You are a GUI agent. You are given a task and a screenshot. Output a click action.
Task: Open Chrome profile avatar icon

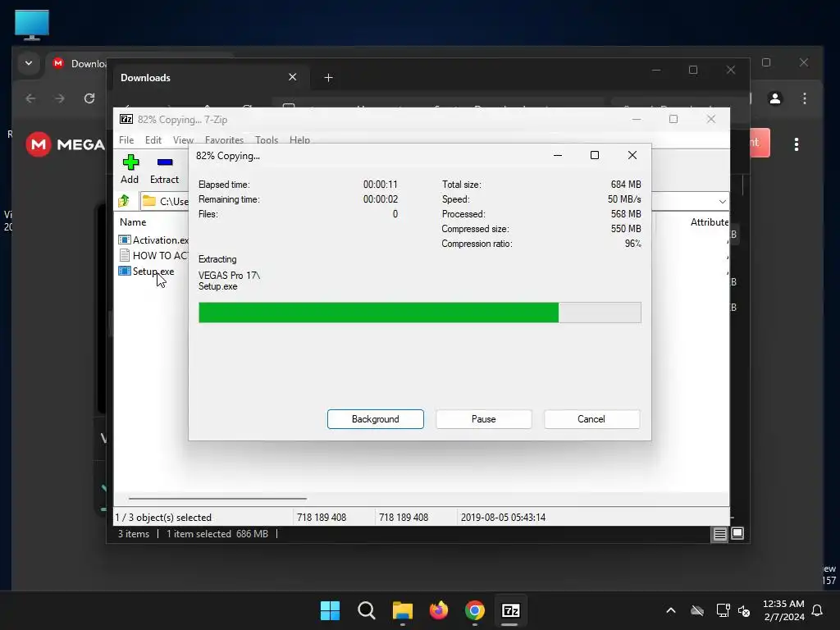tap(775, 98)
